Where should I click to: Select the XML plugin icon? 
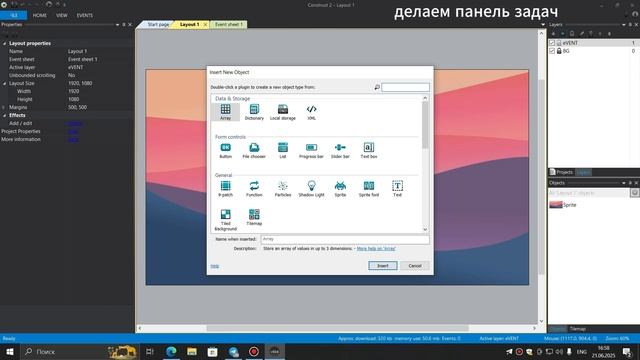tap(311, 109)
